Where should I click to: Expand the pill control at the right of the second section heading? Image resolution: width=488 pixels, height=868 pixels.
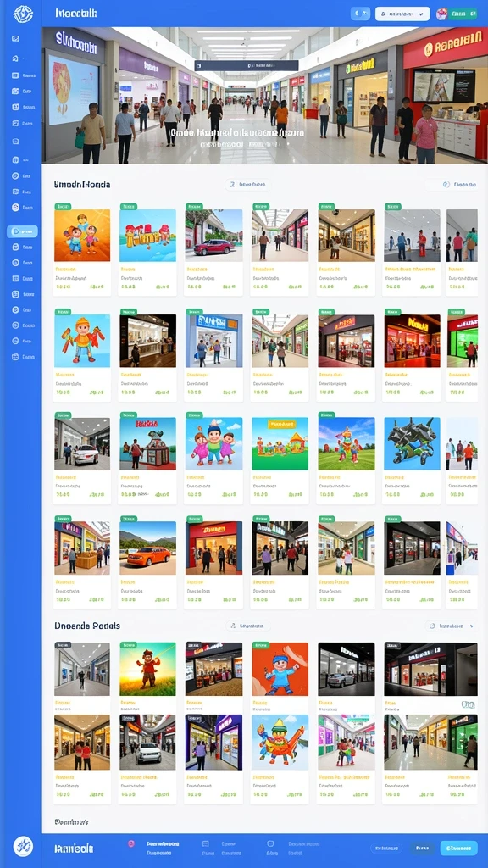452,626
